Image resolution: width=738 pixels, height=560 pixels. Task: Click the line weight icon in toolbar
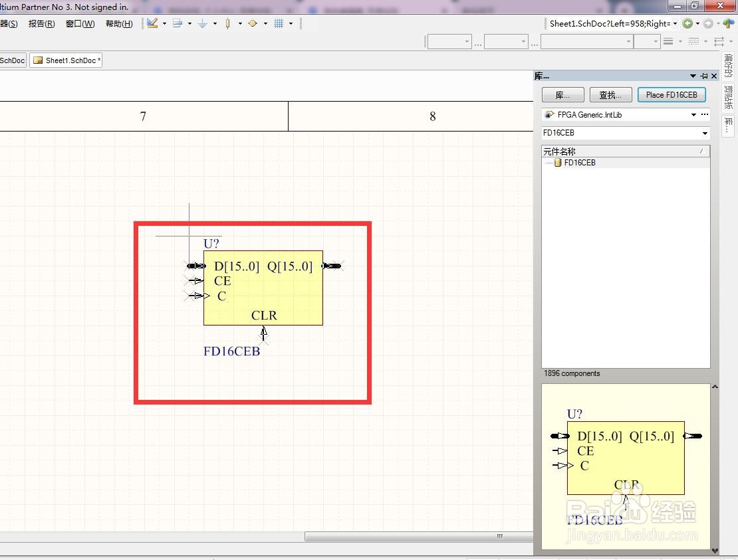click(x=668, y=41)
